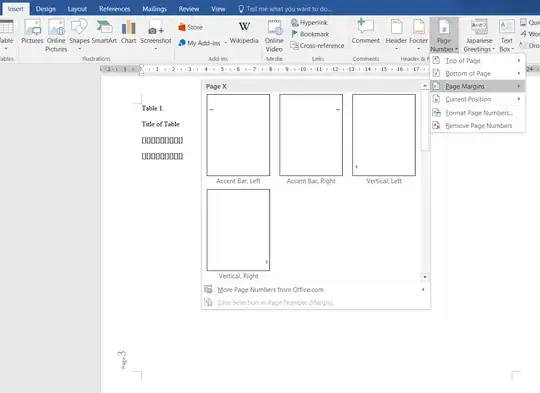
Task: Switch to the Insert tab
Action: (x=15, y=9)
